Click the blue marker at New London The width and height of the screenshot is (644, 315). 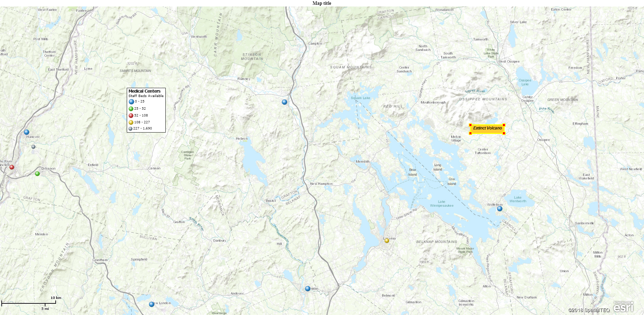click(x=152, y=304)
